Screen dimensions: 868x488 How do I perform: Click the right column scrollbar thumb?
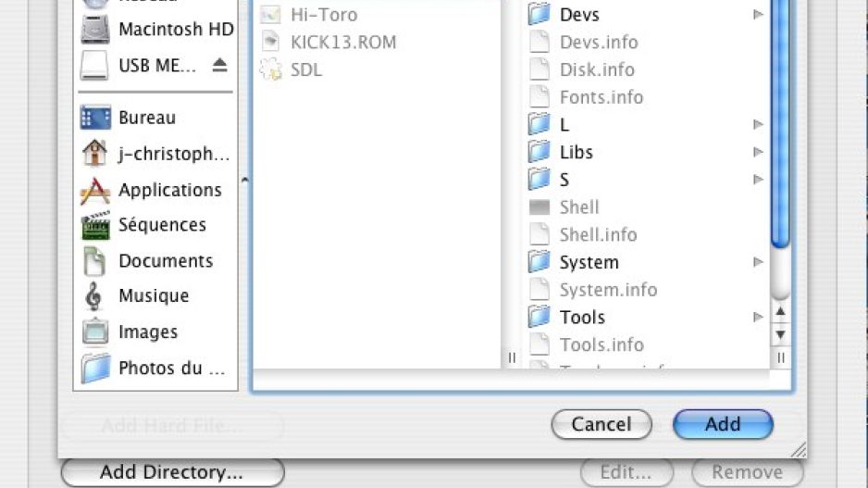tap(780, 124)
